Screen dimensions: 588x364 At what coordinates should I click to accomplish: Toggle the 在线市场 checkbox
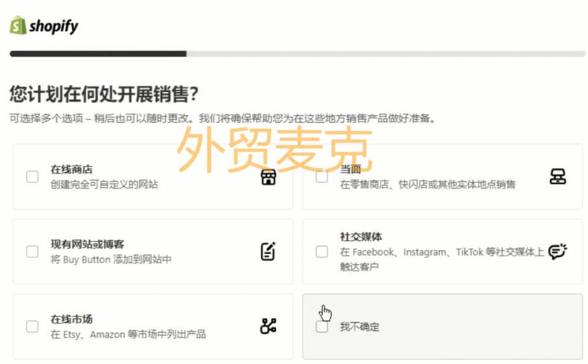pyautogui.click(x=32, y=326)
